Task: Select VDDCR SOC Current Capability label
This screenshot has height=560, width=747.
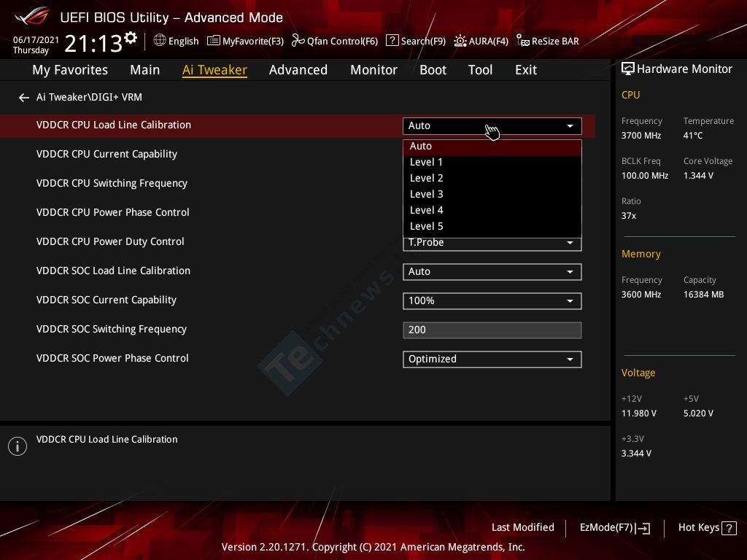Action: click(107, 300)
